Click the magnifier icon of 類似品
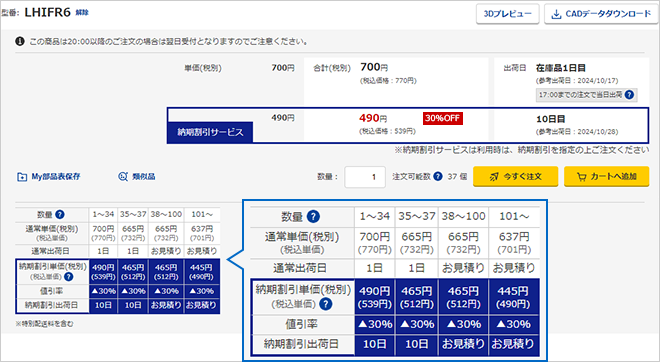This screenshot has height=362, width=660. tap(123, 177)
